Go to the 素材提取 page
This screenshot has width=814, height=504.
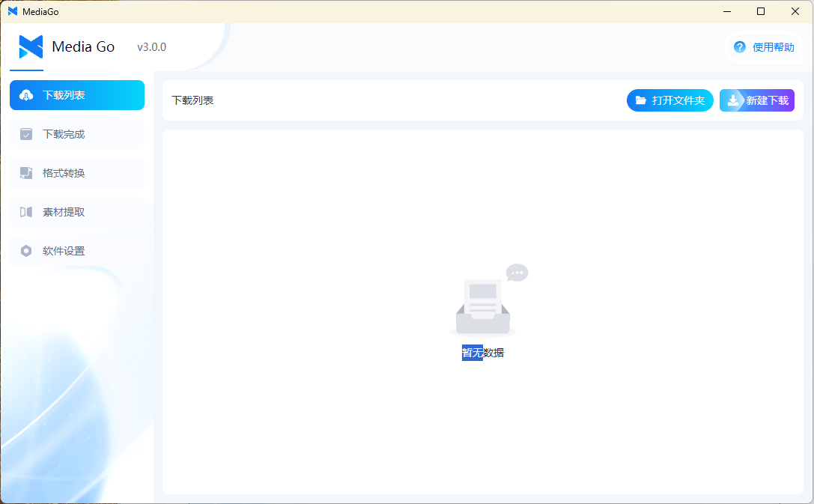tap(64, 212)
